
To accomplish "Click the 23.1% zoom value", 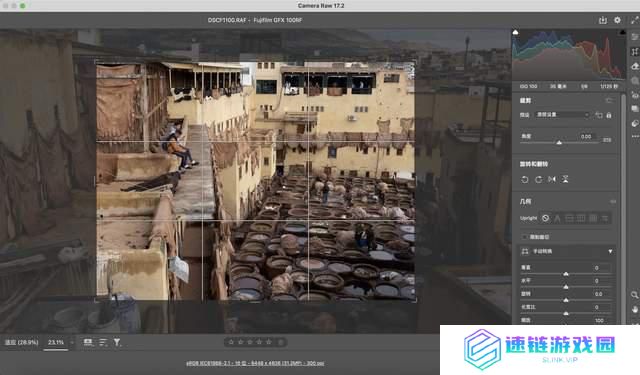I will click(x=56, y=342).
